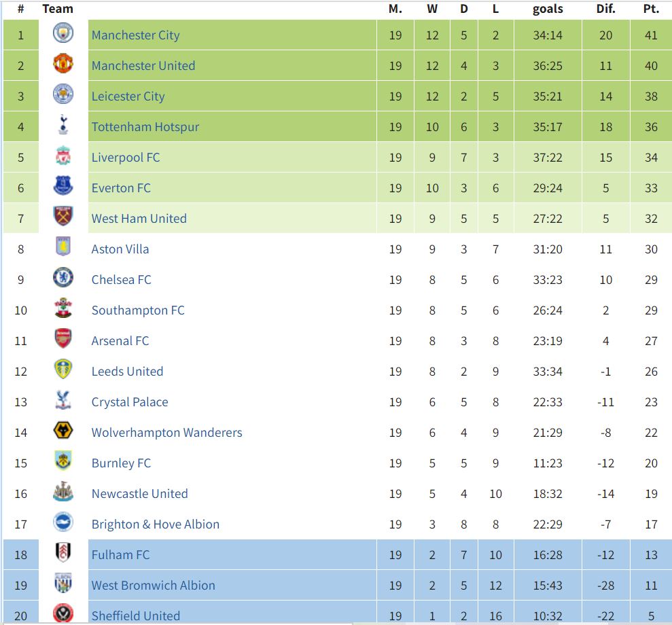The image size is (672, 625).
Task: Click the Sheffield United crest icon
Action: tap(63, 613)
